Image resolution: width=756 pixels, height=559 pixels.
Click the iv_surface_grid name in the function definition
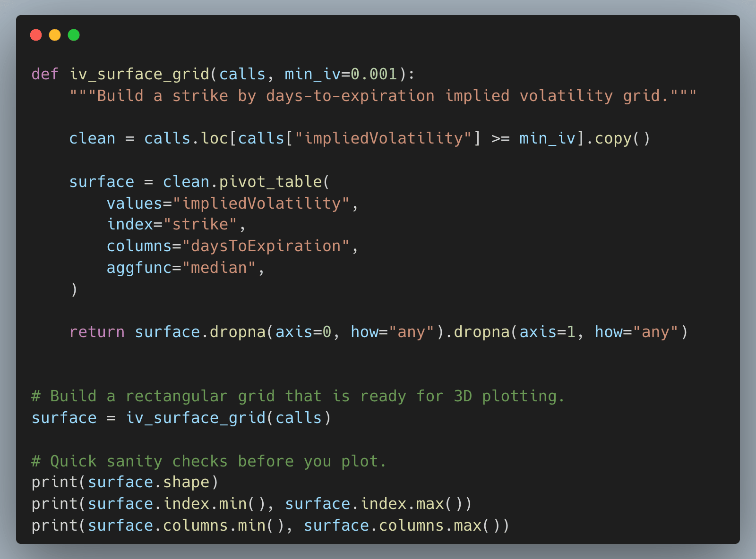tap(139, 74)
